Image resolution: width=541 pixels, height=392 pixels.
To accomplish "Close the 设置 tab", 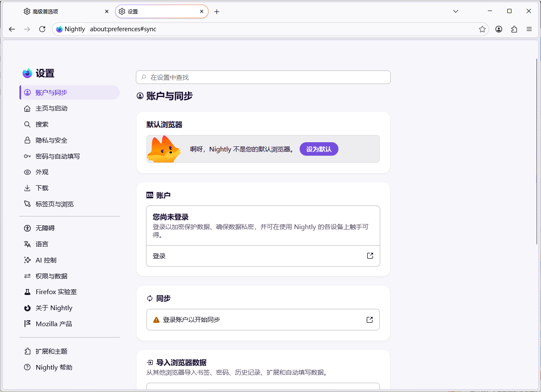I will click(202, 11).
